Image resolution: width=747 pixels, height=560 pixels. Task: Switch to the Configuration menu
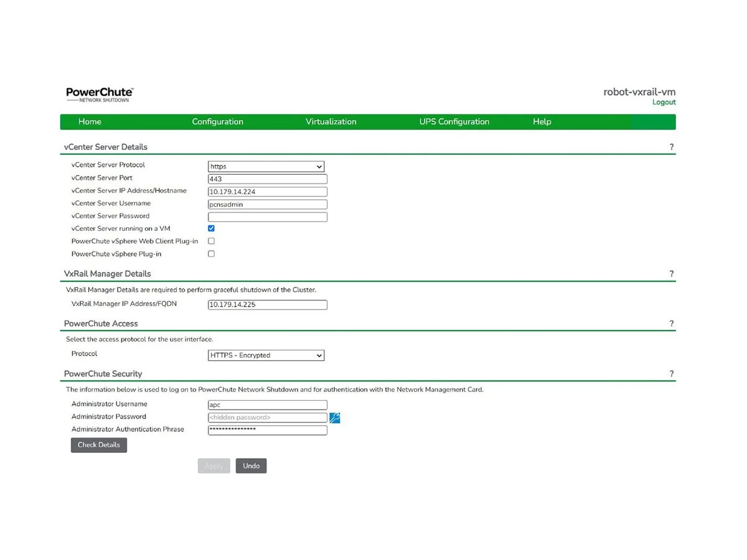point(217,121)
